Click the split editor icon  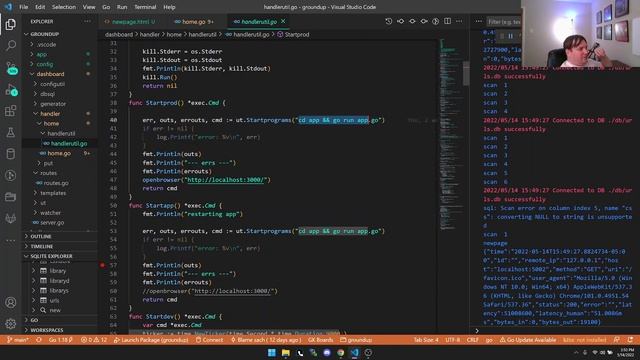[447, 21]
